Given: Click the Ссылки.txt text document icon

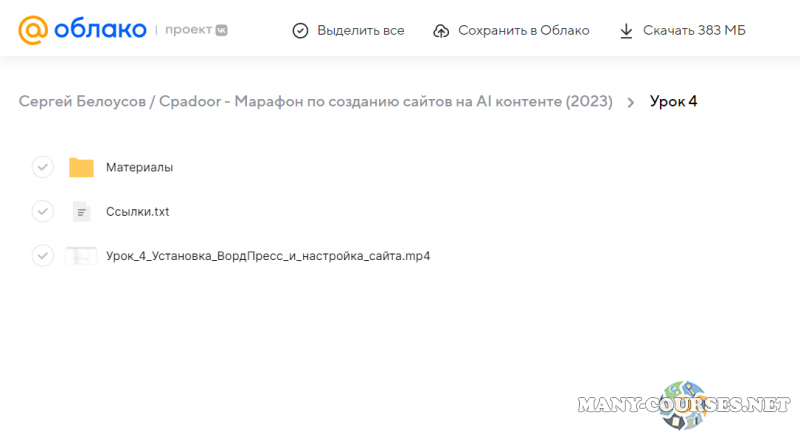Looking at the screenshot, I should coord(81,212).
